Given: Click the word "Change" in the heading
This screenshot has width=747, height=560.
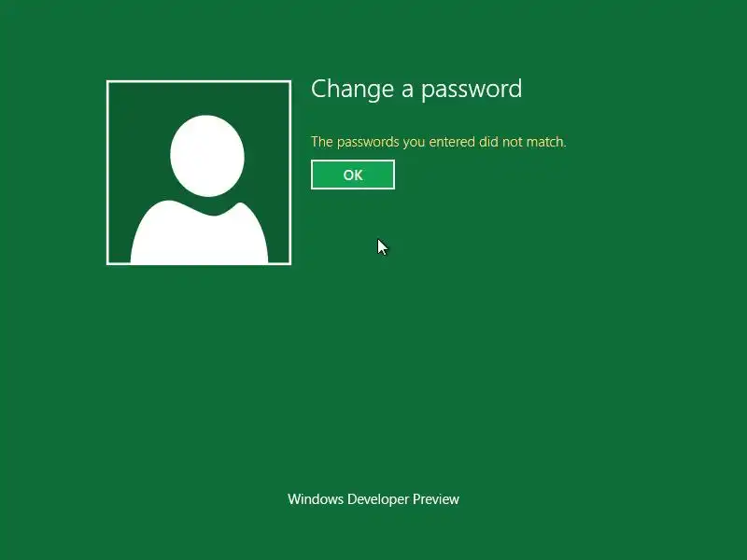Looking at the screenshot, I should pos(352,89).
